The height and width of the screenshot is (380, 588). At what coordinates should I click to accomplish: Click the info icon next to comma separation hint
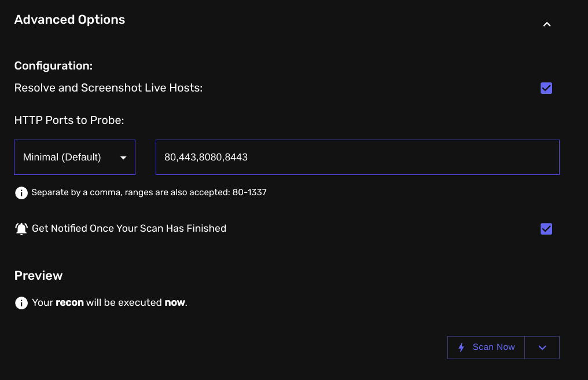pyautogui.click(x=21, y=192)
